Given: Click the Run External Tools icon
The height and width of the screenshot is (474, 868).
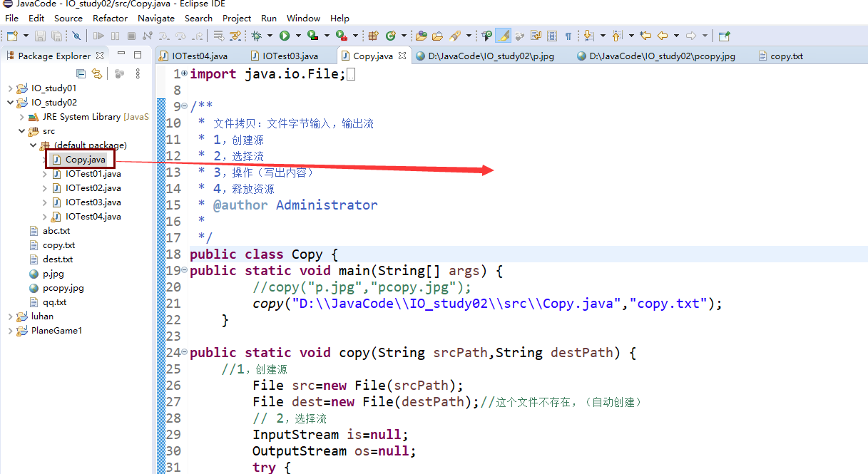Looking at the screenshot, I should 341,36.
